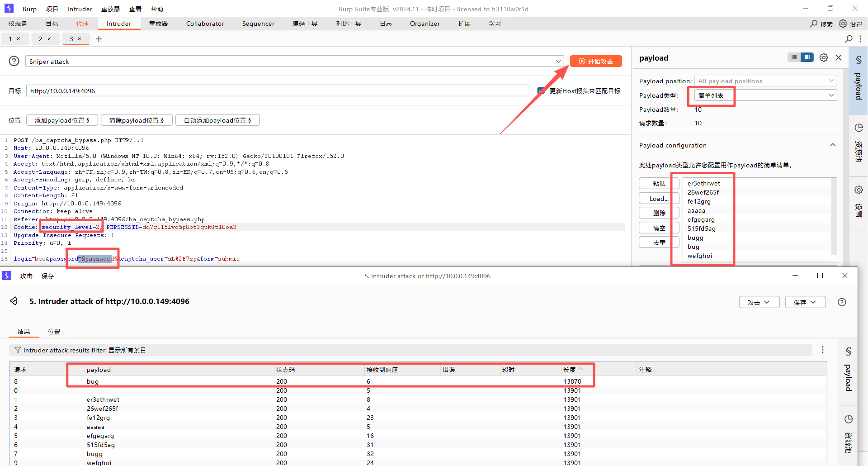Open the 设置 gear in the top bar

point(843,24)
